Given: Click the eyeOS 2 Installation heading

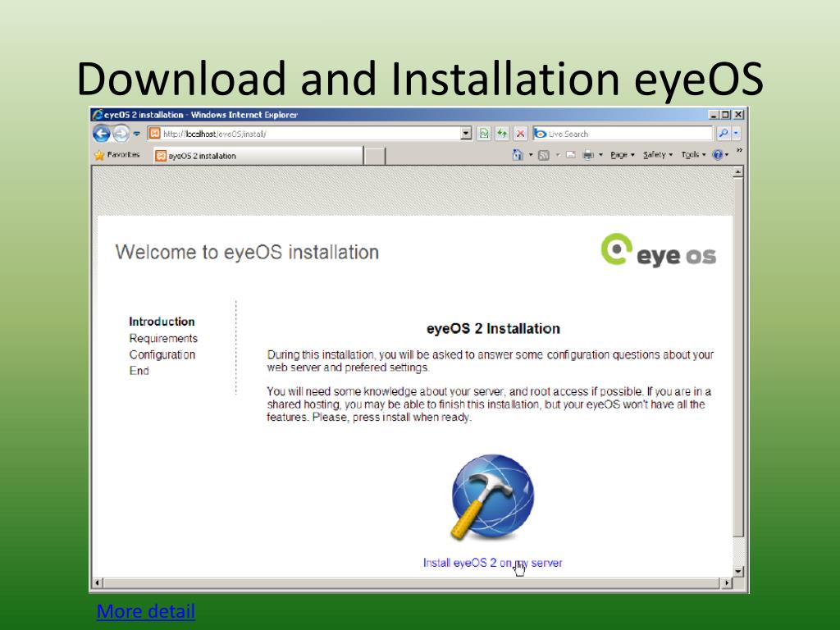Looking at the screenshot, I should coord(493,328).
